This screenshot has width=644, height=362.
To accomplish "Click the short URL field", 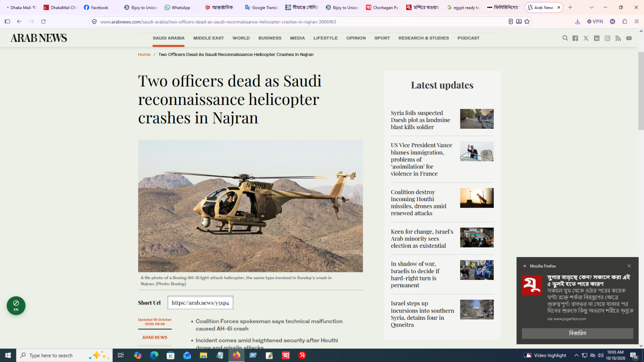I will pos(200,303).
